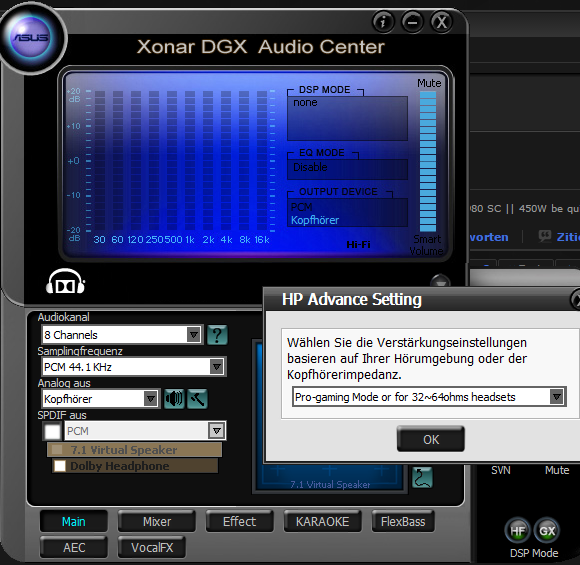
Task: Toggle Smart Volume option
Action: click(x=426, y=245)
